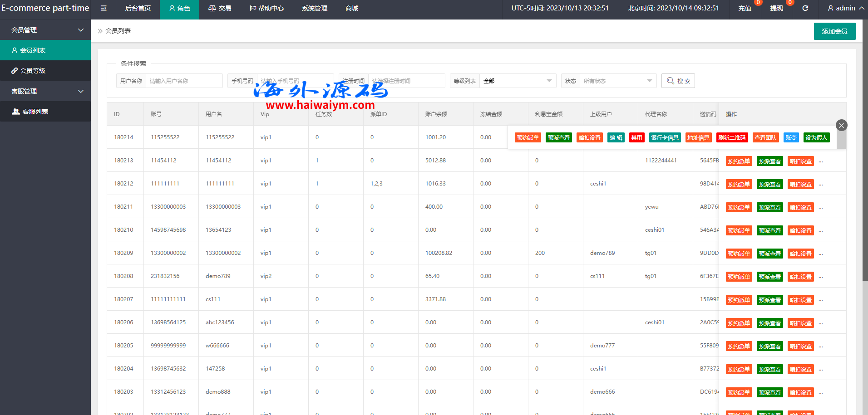Open the 交易 scales menu item
Image resolution: width=868 pixels, height=415 pixels.
[220, 8]
